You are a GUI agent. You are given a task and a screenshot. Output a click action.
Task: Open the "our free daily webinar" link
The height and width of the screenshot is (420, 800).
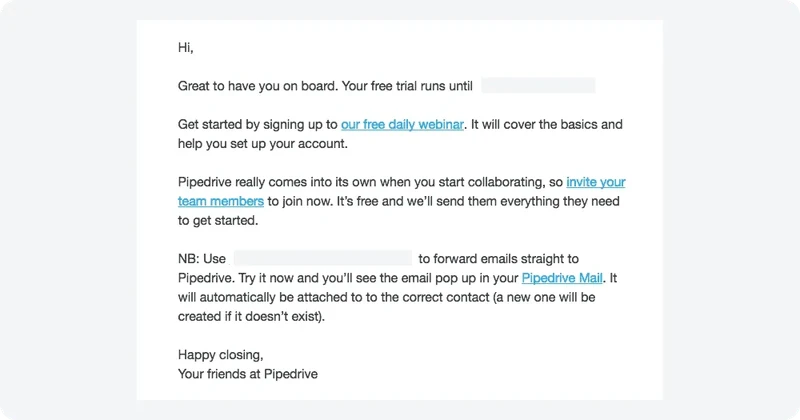coord(402,125)
